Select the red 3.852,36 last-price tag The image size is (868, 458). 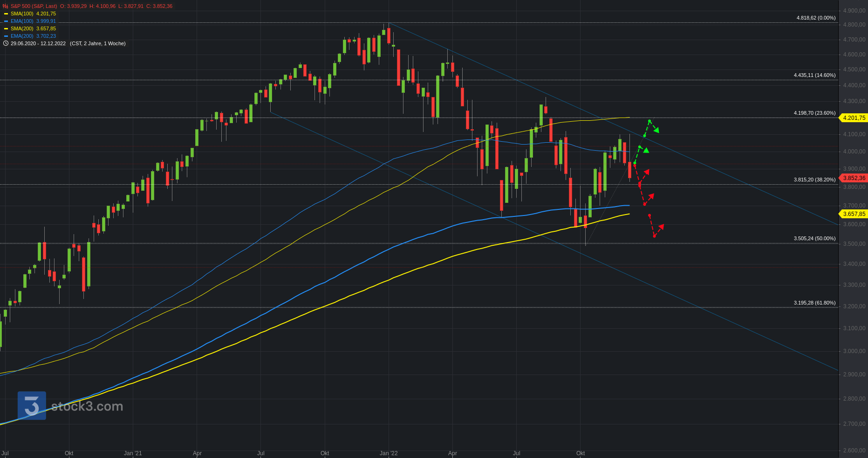(854, 178)
